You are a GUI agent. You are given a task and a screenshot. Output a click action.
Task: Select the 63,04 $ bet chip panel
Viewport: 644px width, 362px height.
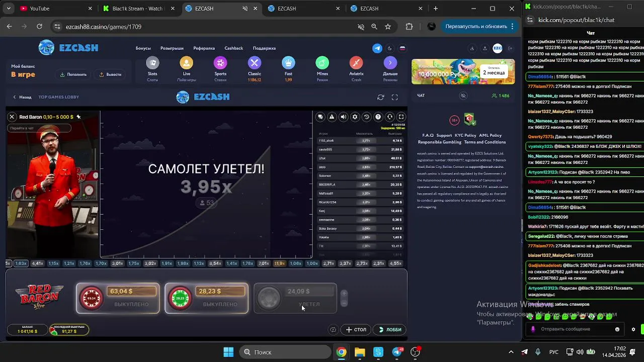(118, 298)
